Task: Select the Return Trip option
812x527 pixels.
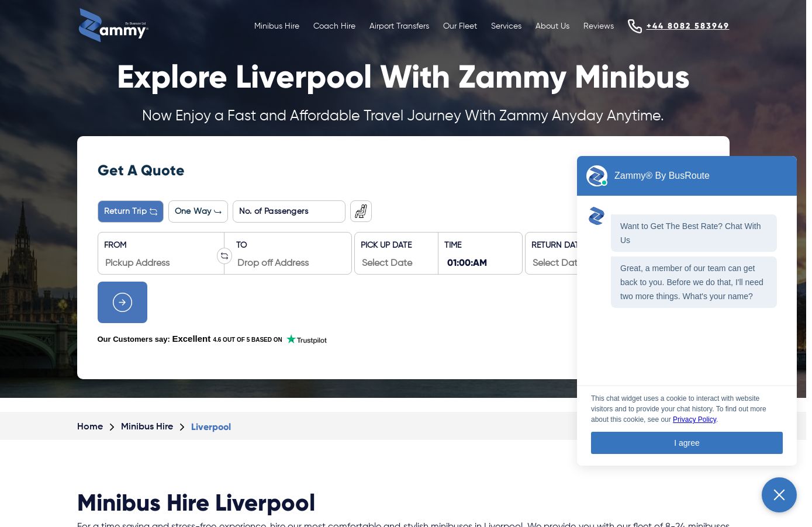Action: click(x=130, y=212)
